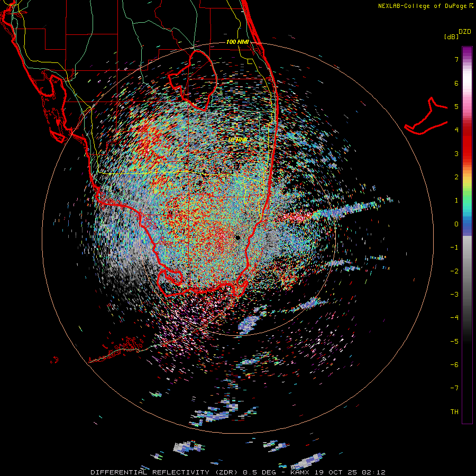Screen dimensions: 476x476
Task: Click the -1 dB value on the color scale
Action: click(454, 248)
